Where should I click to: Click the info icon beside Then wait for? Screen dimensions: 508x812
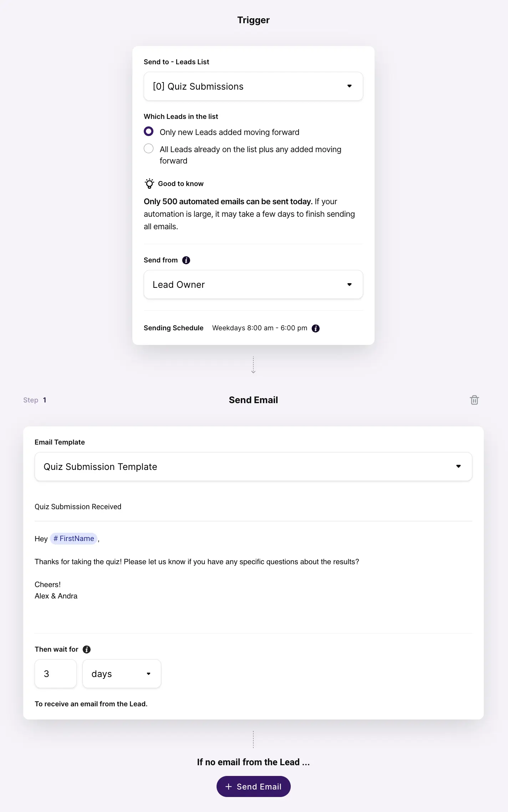pos(87,650)
